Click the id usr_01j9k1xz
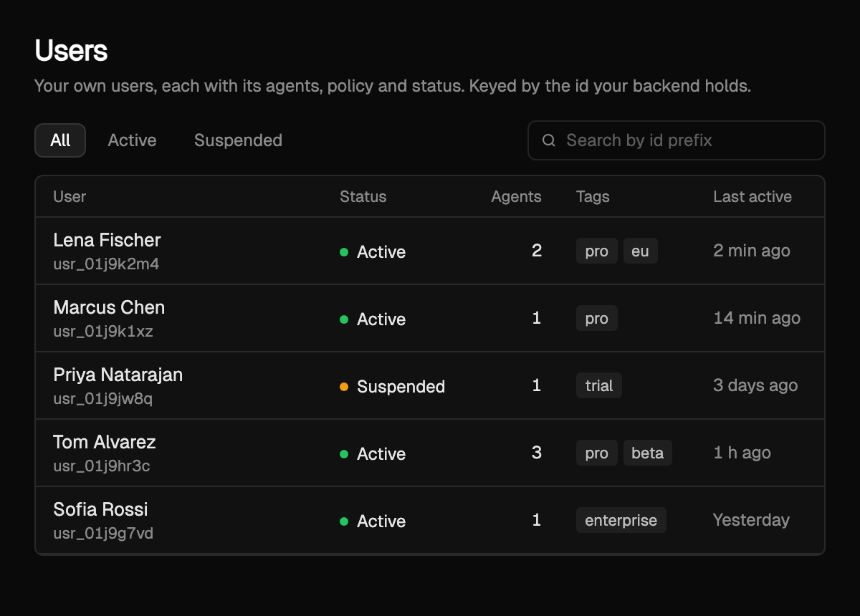Screen dimensions: 860x616 click(103, 332)
